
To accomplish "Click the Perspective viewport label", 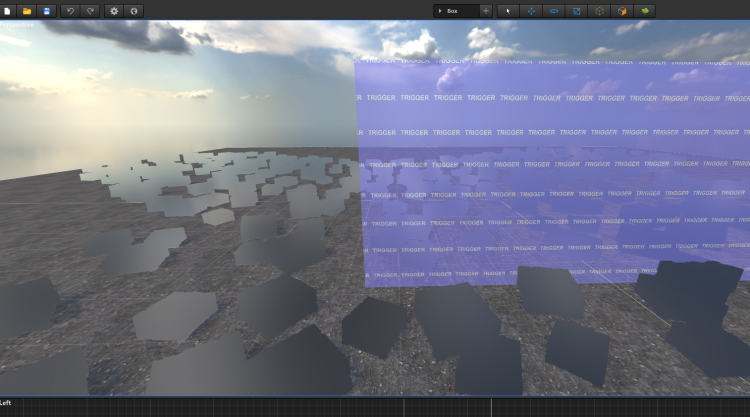I will tap(17, 25).
